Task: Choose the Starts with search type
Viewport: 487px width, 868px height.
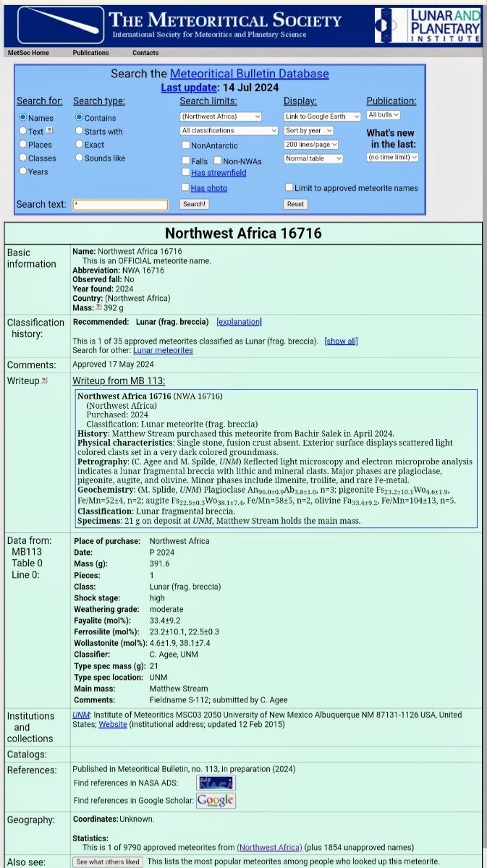Action: (79, 131)
